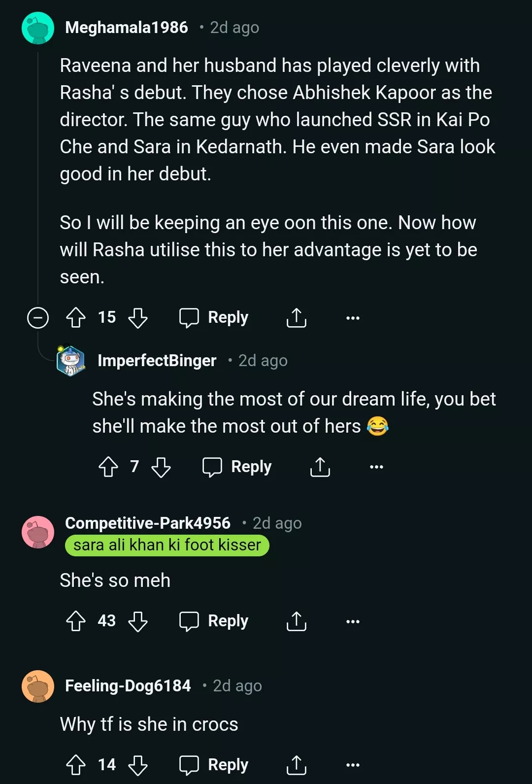The width and height of the screenshot is (532, 784).
Task: Open Feeling-Dog6184's avatar
Action: pos(38,686)
